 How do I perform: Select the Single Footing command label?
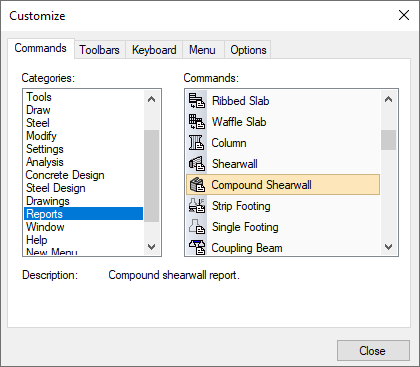[x=245, y=227]
